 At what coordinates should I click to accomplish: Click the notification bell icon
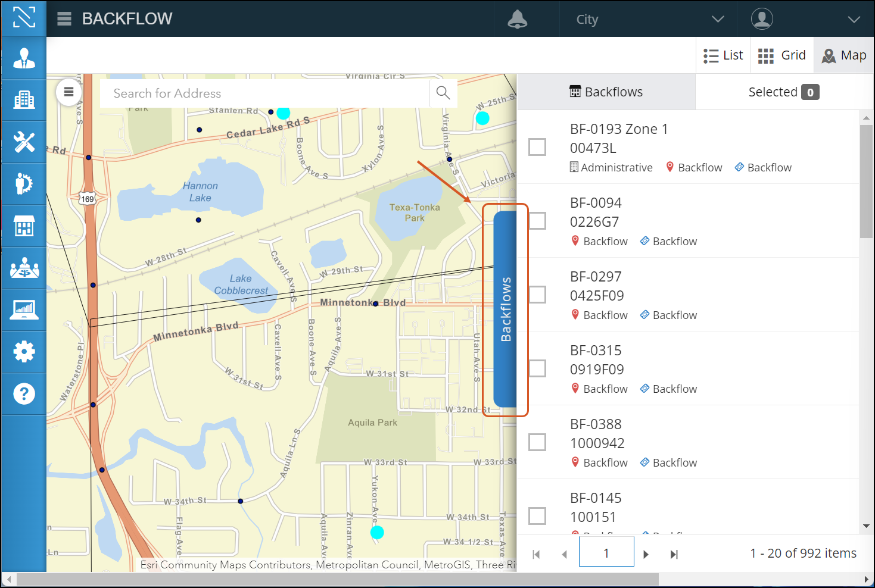coord(517,20)
